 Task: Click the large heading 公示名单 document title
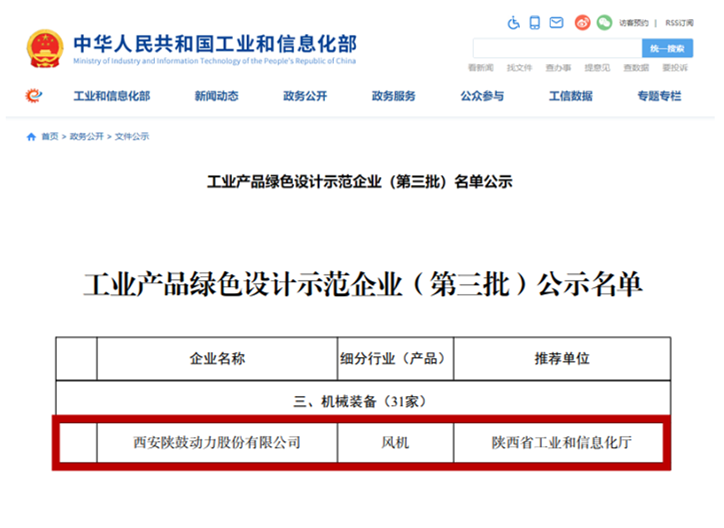click(x=363, y=284)
